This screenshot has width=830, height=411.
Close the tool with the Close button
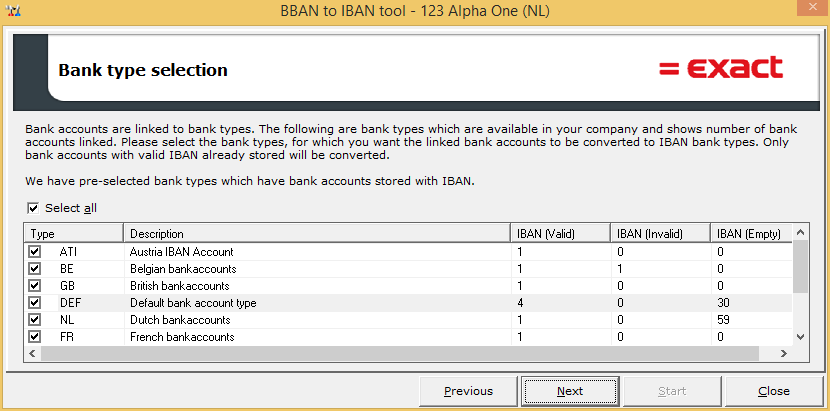click(774, 391)
